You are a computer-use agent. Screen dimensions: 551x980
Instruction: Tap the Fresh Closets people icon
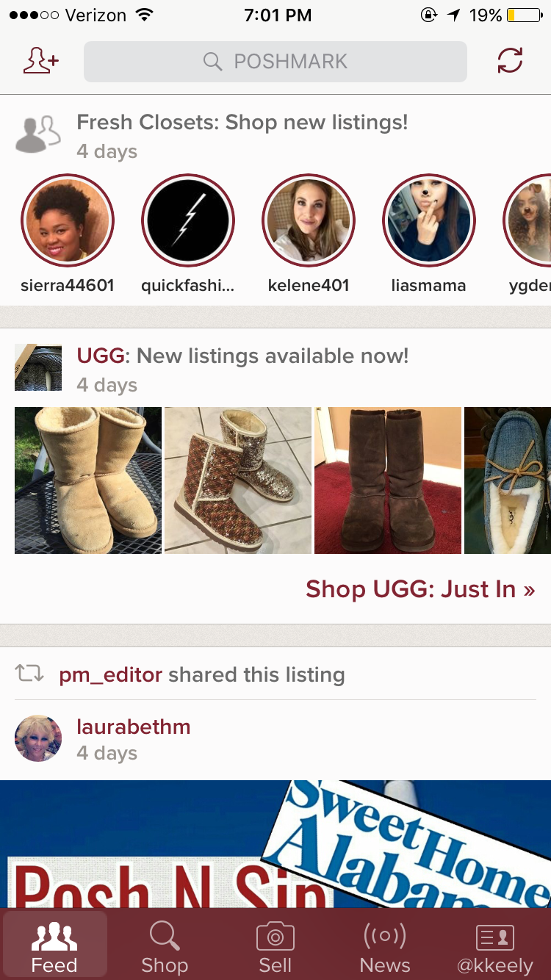[x=37, y=134]
